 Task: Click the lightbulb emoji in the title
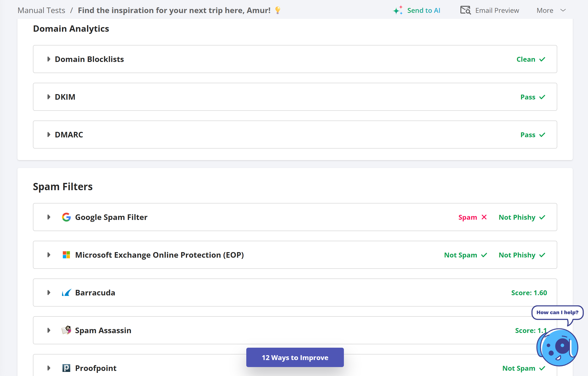[x=278, y=10]
